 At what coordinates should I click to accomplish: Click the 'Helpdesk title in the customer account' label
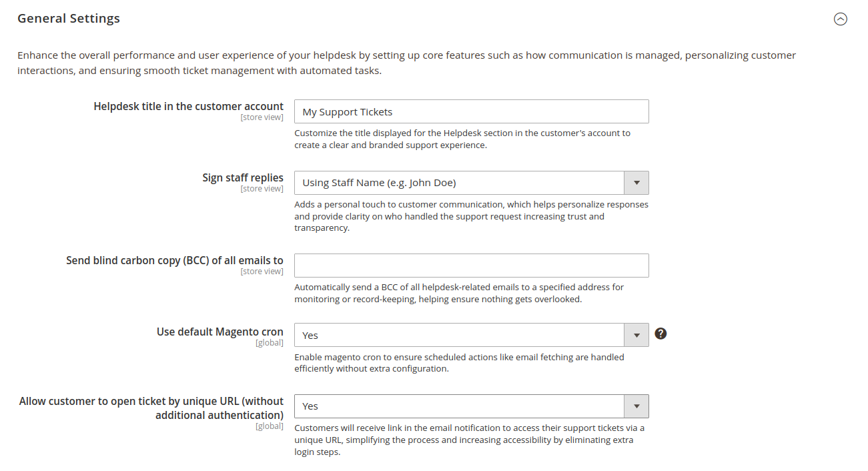(188, 106)
